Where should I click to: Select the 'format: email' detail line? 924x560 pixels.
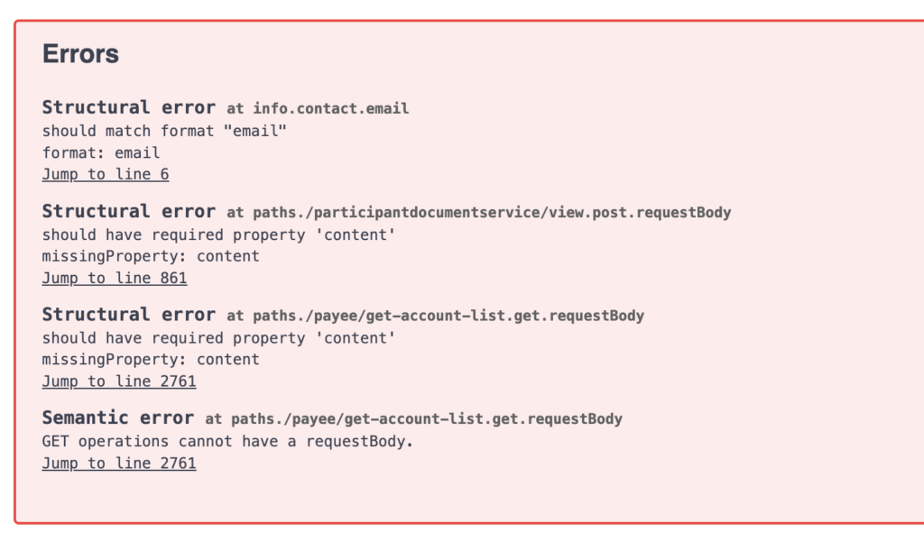(x=101, y=153)
